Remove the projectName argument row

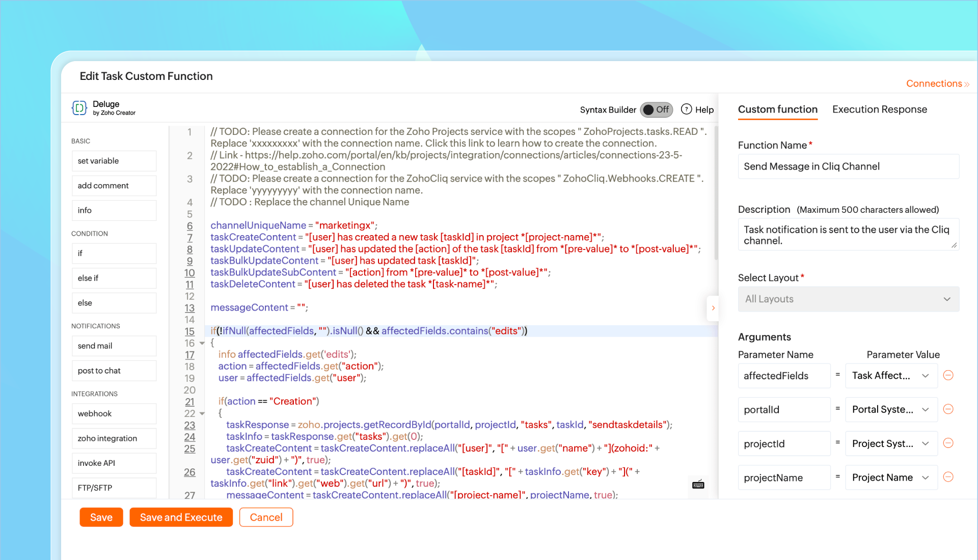click(948, 477)
